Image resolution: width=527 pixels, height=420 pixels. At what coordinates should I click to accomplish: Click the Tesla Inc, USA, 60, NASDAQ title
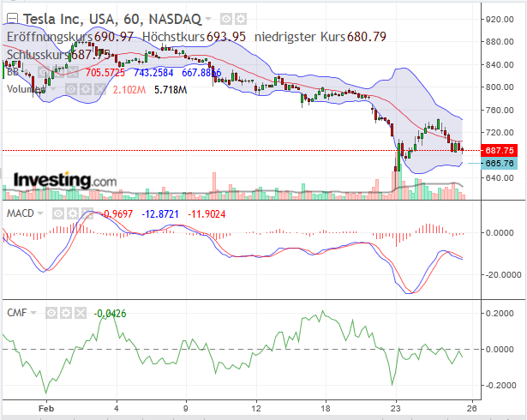112,19
